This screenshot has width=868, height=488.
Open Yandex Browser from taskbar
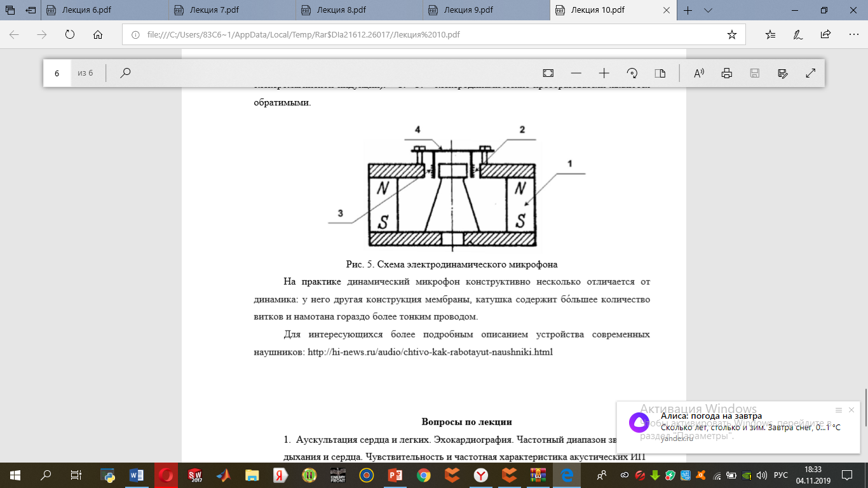[482, 475]
